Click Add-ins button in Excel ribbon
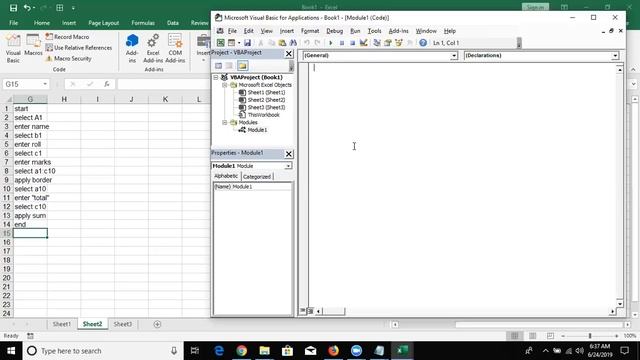The height and width of the screenshot is (360, 640). point(132,49)
